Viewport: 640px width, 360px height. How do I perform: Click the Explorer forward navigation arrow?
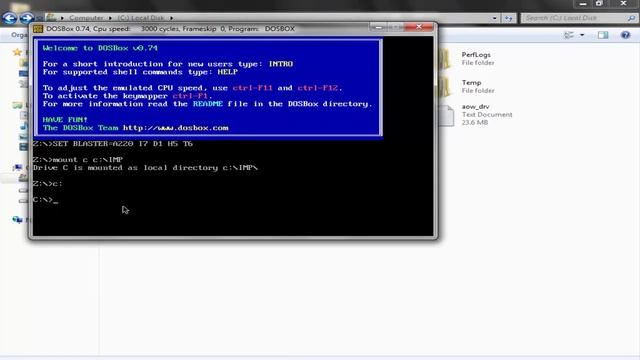point(26,18)
